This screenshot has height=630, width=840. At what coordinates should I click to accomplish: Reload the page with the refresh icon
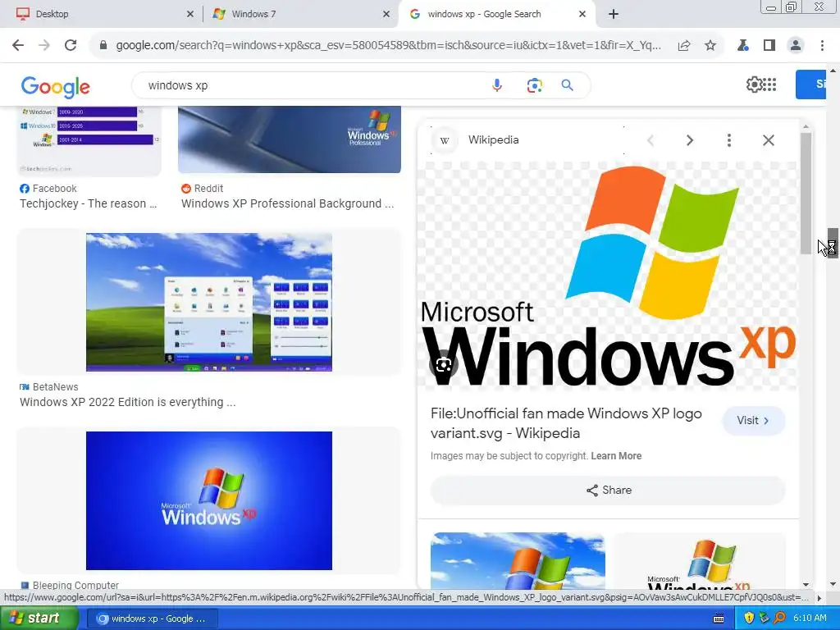coord(71,46)
